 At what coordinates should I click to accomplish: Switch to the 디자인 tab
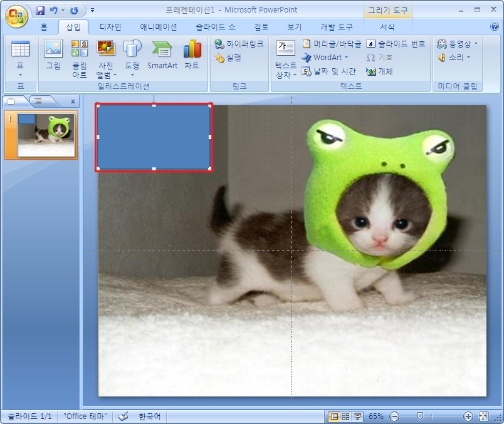tap(110, 27)
